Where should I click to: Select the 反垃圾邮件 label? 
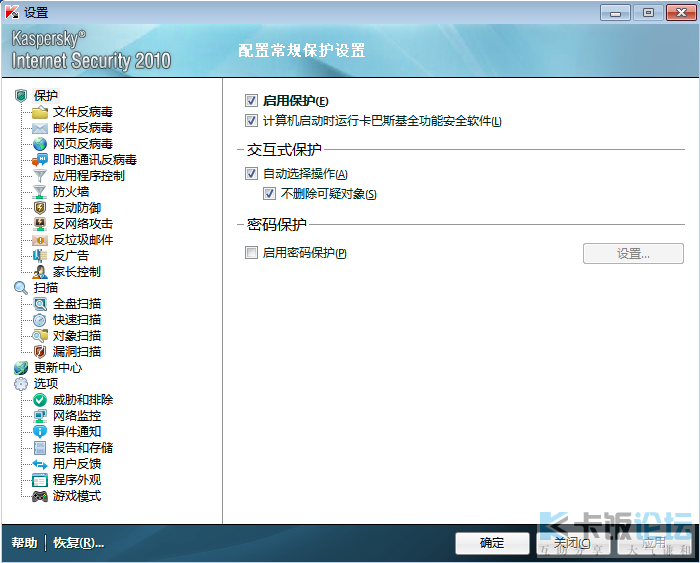coord(83,240)
